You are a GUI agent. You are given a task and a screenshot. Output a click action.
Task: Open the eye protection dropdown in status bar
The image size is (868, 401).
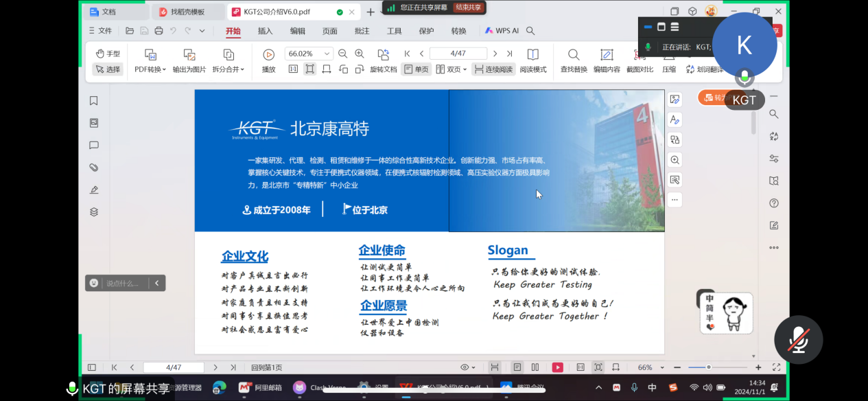468,367
